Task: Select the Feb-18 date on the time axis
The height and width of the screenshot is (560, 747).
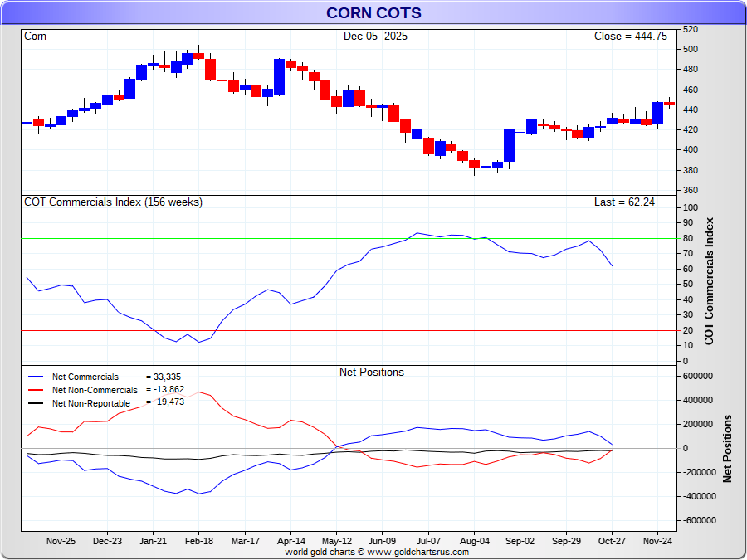Action: click(x=198, y=540)
